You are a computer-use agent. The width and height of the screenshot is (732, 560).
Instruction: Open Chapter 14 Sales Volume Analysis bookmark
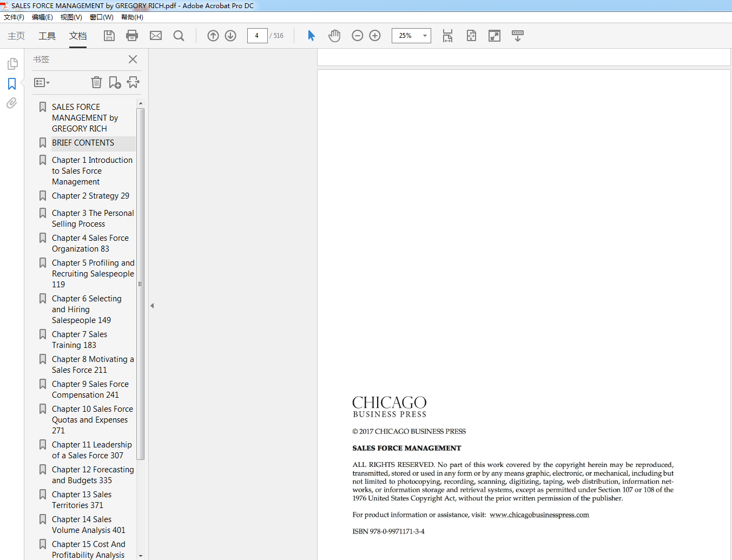88,525
